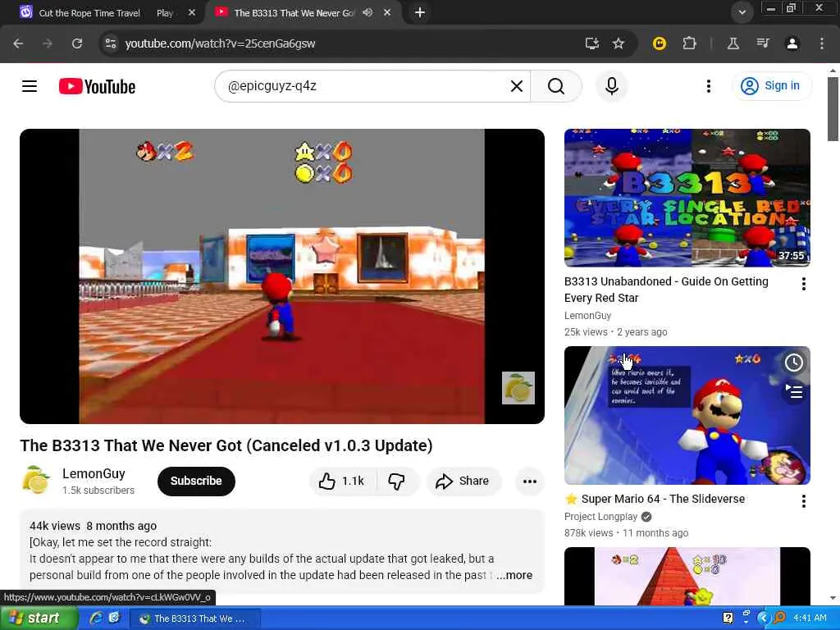Open Chrome Labs flask icon
The height and width of the screenshot is (630, 840).
(733, 43)
